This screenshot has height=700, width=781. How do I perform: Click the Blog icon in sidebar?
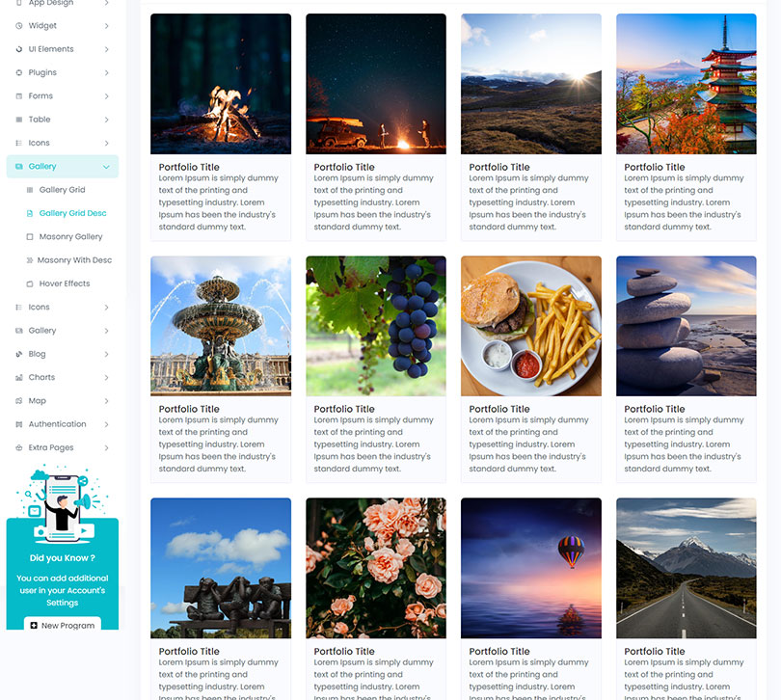point(19,354)
